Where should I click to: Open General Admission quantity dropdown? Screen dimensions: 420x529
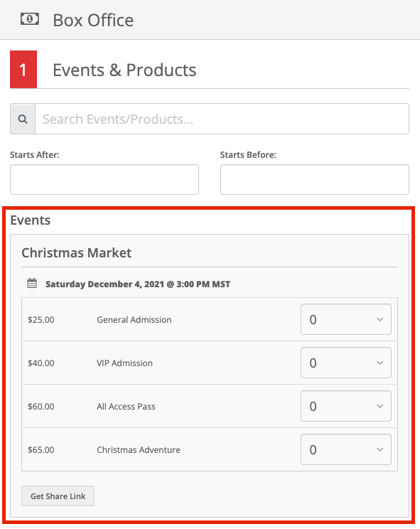click(x=346, y=319)
